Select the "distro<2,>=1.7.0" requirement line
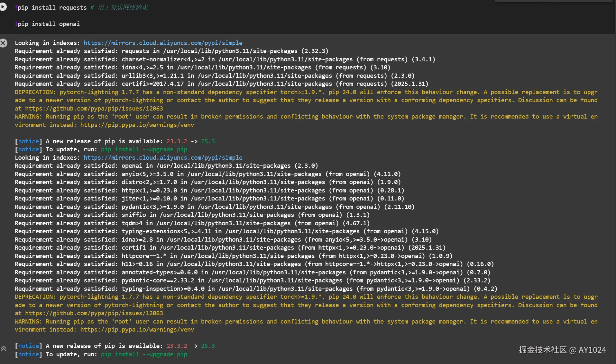The image size is (616, 364). (208, 182)
